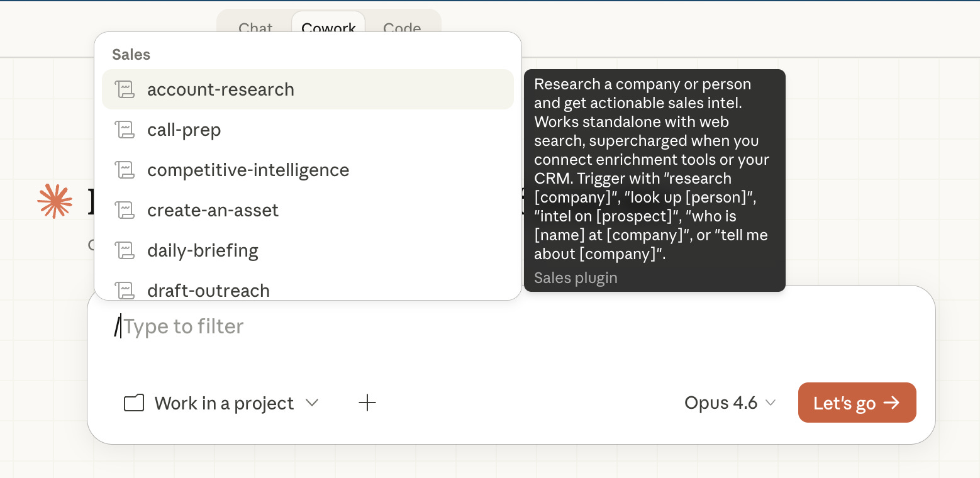
Task: Open the Opus 4.6 model selector
Action: coord(730,403)
